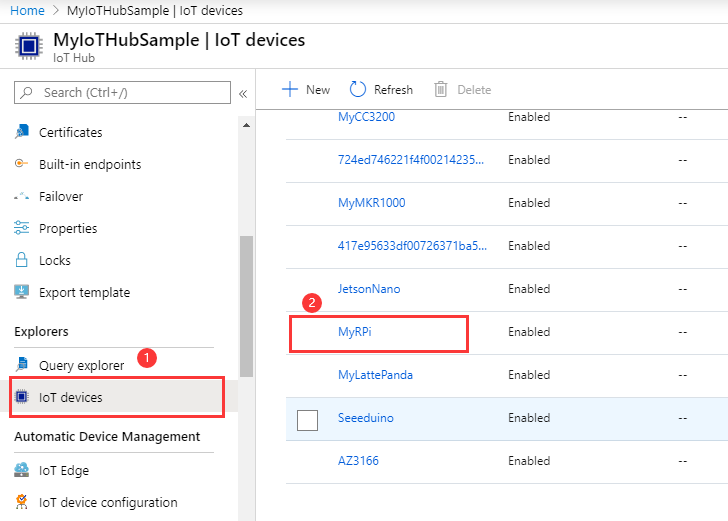The image size is (728, 521).
Task: Focus the Search (Ctrl+/) input field
Action: coord(123,92)
